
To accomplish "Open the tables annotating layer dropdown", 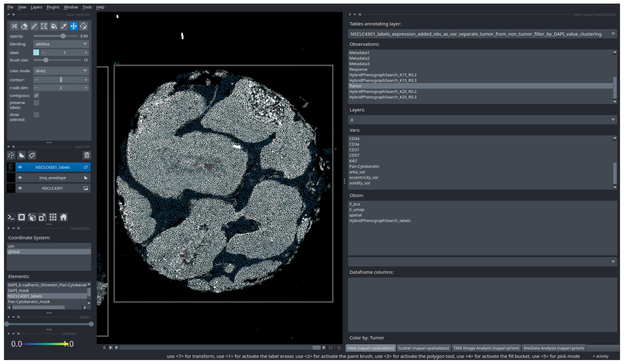I will coord(483,34).
